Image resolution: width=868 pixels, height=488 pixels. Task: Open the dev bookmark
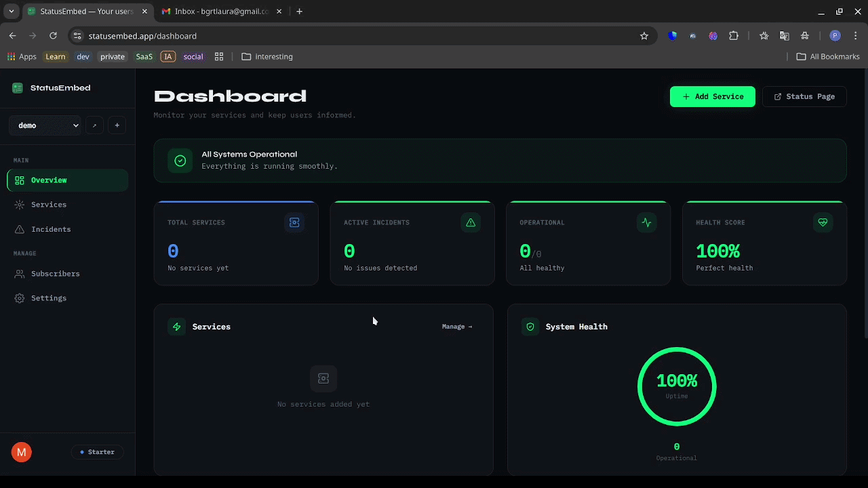(x=83, y=56)
